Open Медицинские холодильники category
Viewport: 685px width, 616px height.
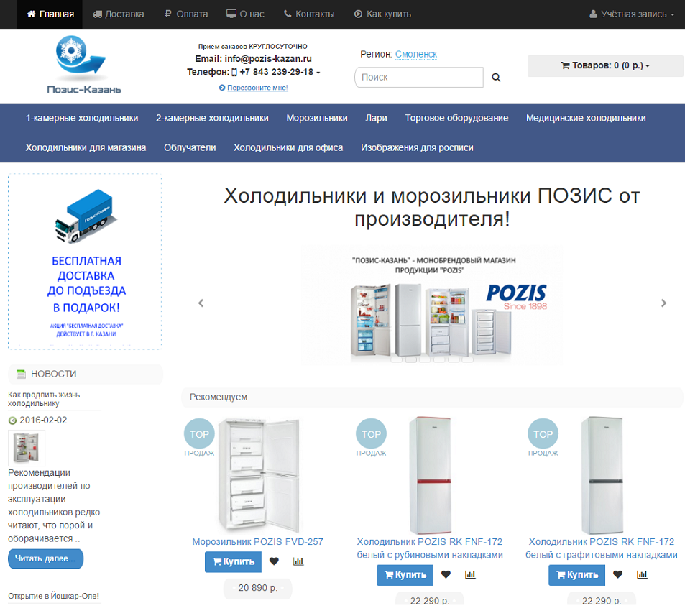586,118
